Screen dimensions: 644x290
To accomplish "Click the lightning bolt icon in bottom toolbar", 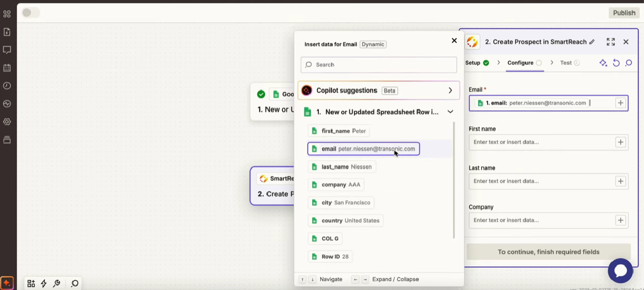I will click(x=44, y=283).
